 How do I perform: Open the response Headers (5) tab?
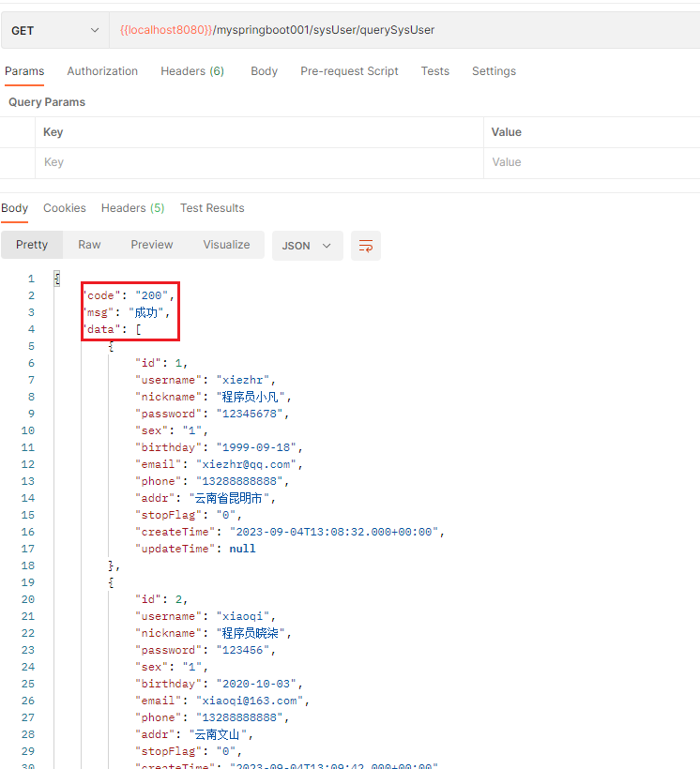pyautogui.click(x=132, y=208)
